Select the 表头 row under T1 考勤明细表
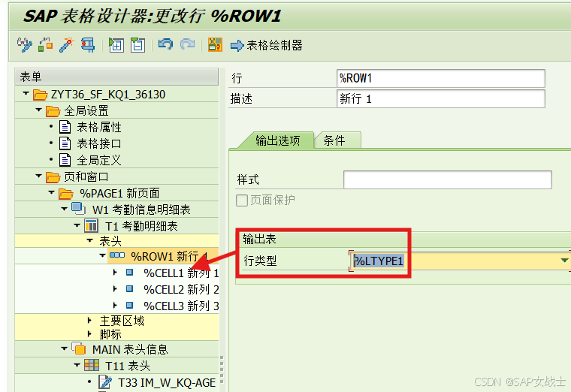Image resolution: width=571 pixels, height=392 pixels. [116, 241]
